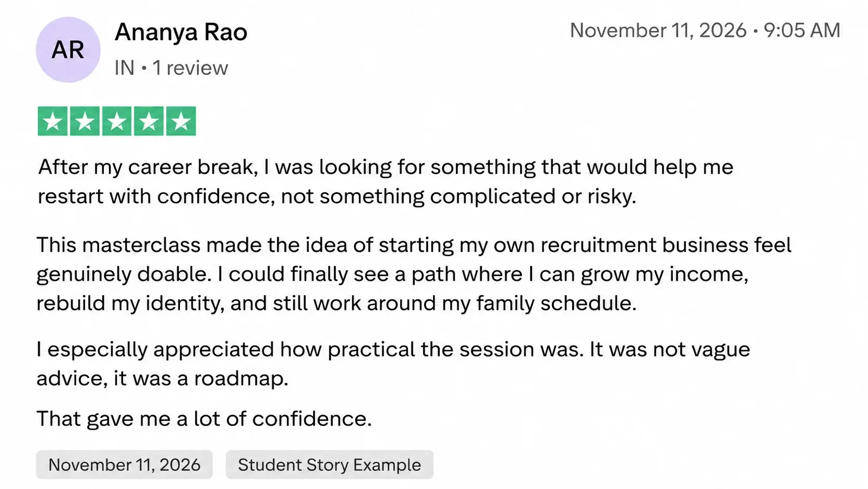868x489 pixels.
Task: Click the November 11, 2026 9:05 AM timestamp
Action: click(x=705, y=30)
